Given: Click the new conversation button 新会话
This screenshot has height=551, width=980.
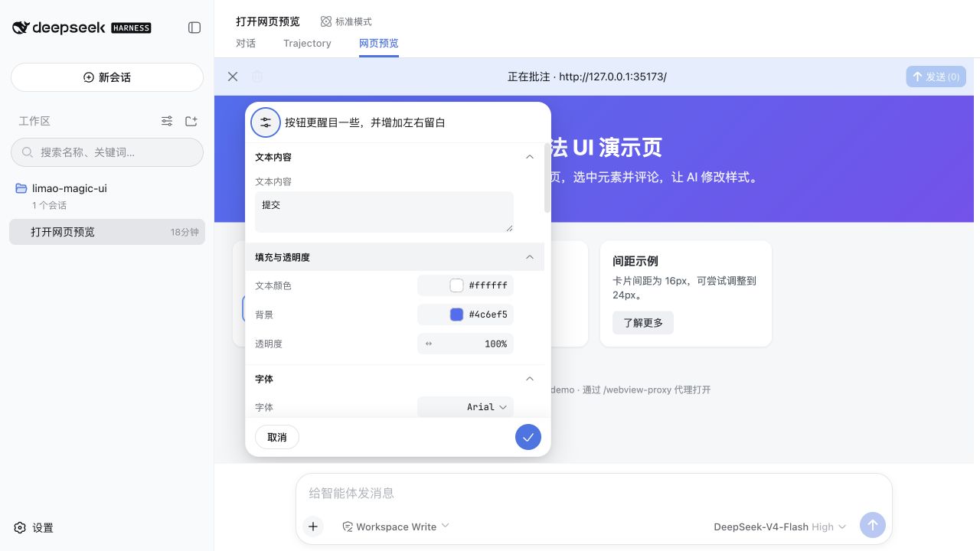Looking at the screenshot, I should [x=107, y=77].
